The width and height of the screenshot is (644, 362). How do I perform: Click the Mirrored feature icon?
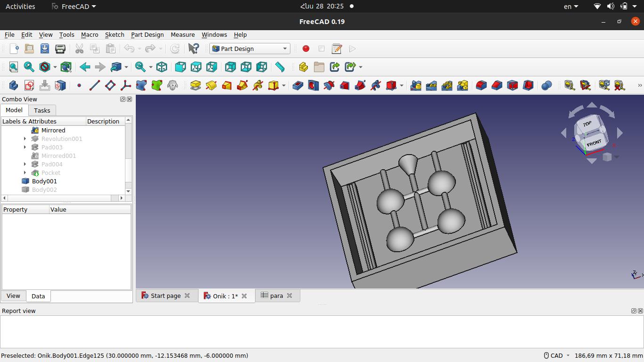coord(416,85)
